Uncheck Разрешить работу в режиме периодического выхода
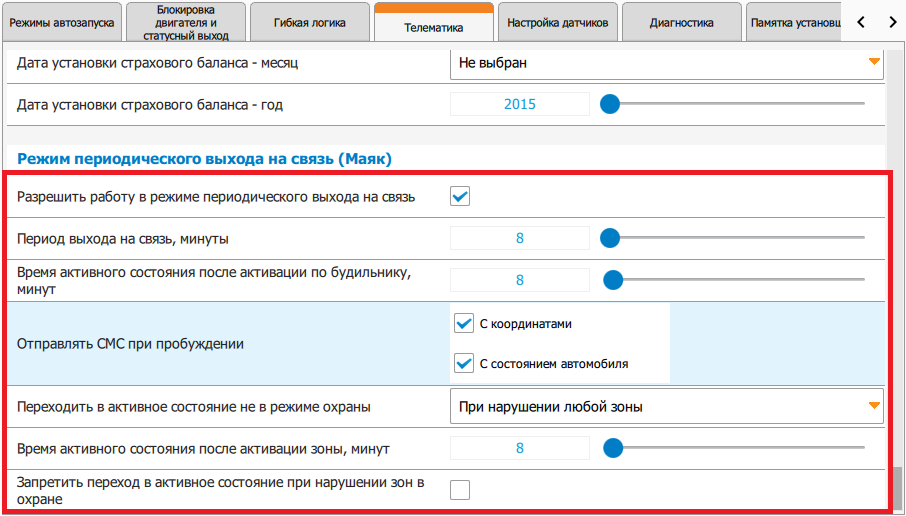906x516 pixels. point(460,196)
